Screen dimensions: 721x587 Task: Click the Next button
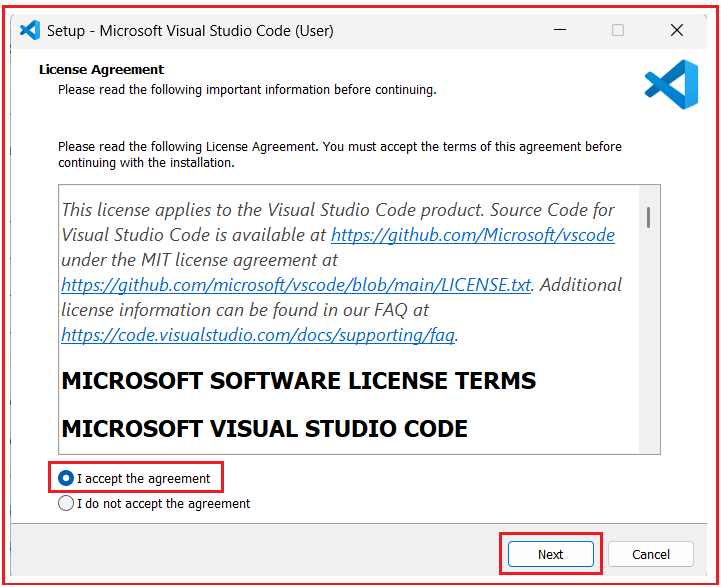pyautogui.click(x=550, y=554)
